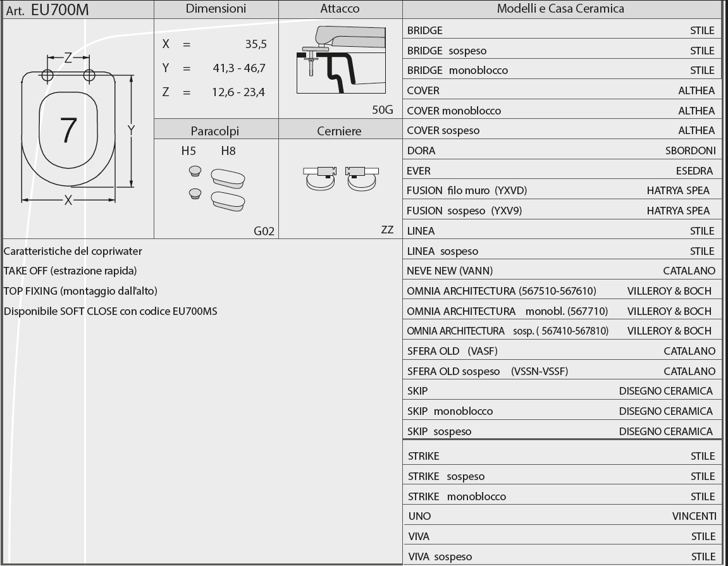
Task: Click the Art. EU700M article code
Action: coord(52,9)
